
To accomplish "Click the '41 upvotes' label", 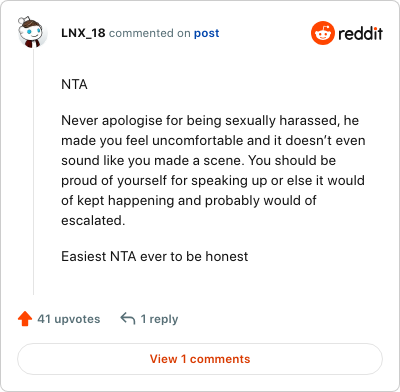I will click(x=69, y=319).
